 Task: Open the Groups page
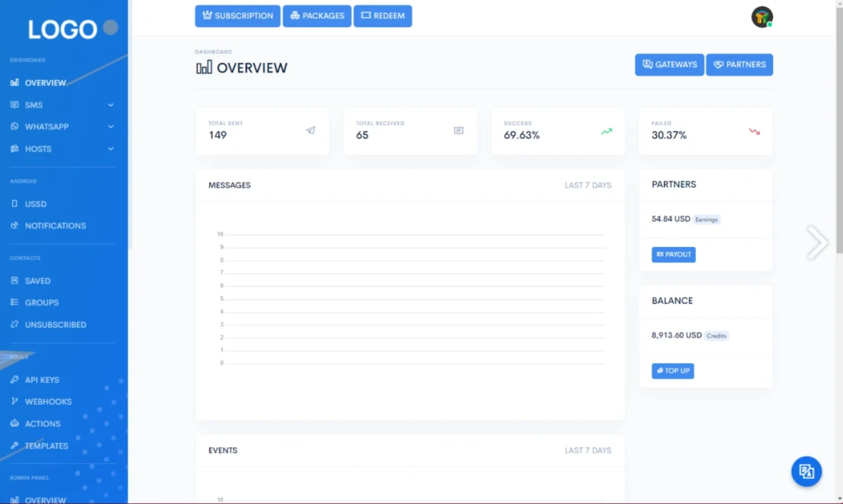[42, 303]
